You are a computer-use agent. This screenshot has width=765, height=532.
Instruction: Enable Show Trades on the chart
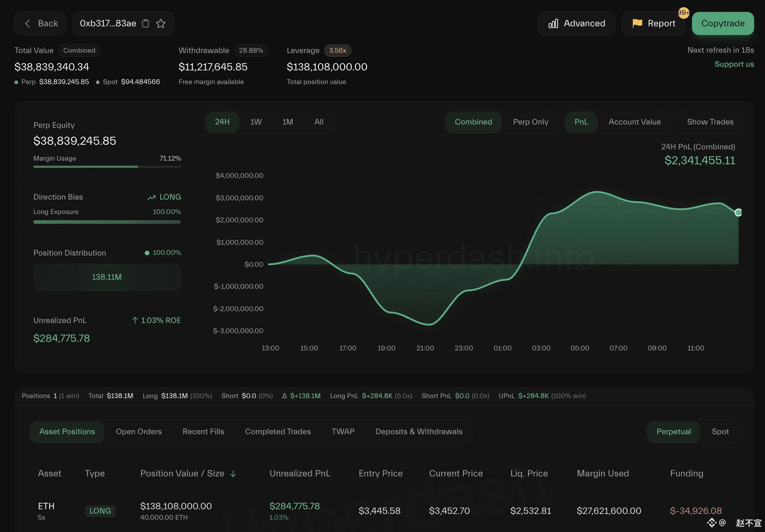(x=710, y=122)
